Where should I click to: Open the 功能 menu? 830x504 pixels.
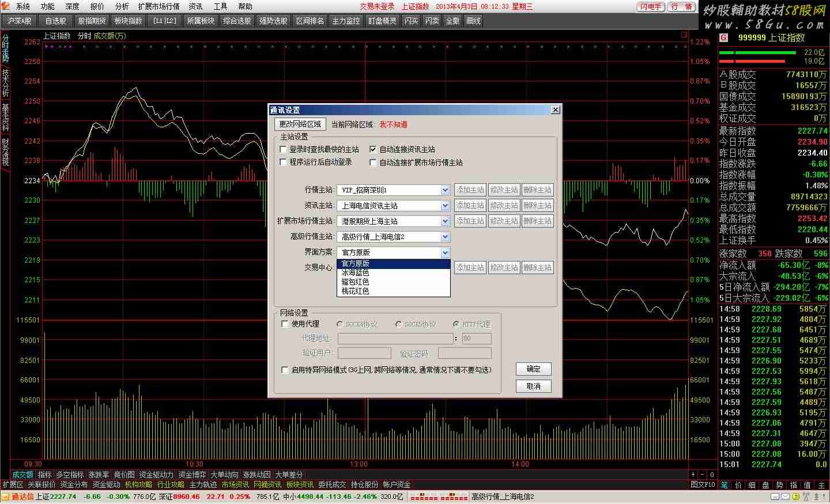coord(48,7)
